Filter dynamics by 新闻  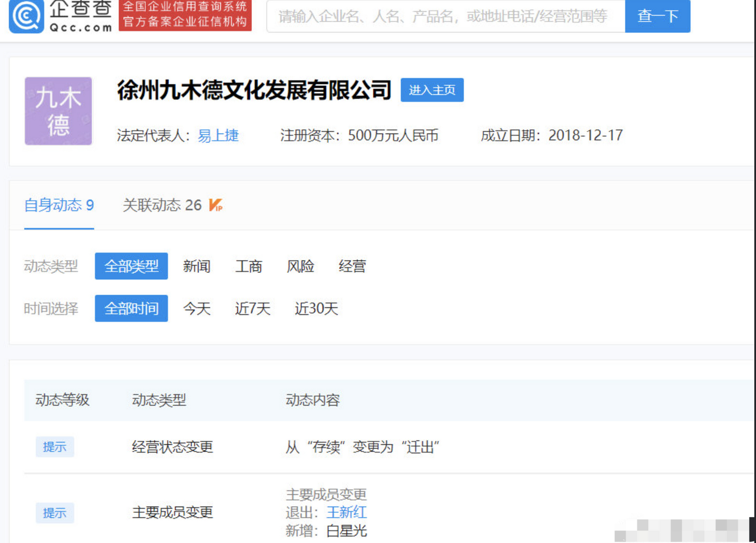196,266
